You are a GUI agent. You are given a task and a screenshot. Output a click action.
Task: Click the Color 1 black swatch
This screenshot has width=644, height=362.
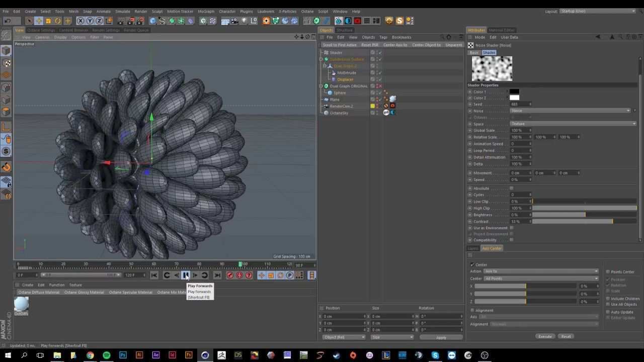(514, 92)
